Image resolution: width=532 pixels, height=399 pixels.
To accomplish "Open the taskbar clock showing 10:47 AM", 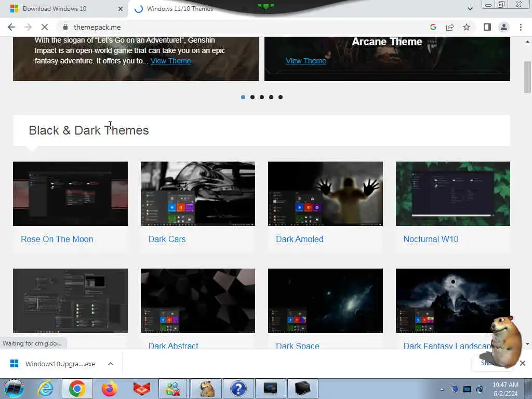I will click(x=505, y=389).
